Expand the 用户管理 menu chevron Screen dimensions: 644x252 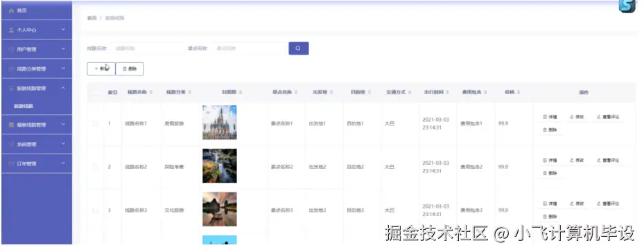tap(63, 49)
